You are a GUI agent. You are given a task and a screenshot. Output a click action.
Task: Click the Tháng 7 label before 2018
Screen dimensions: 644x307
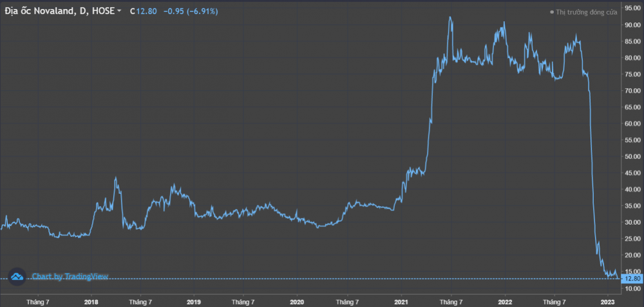(x=38, y=301)
